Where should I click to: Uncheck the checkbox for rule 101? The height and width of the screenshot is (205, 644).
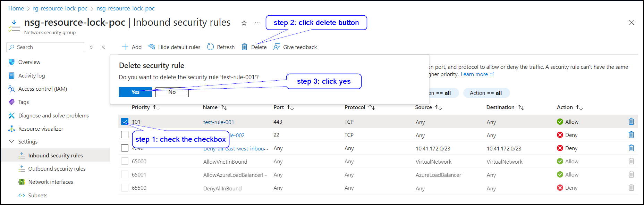pyautogui.click(x=125, y=121)
